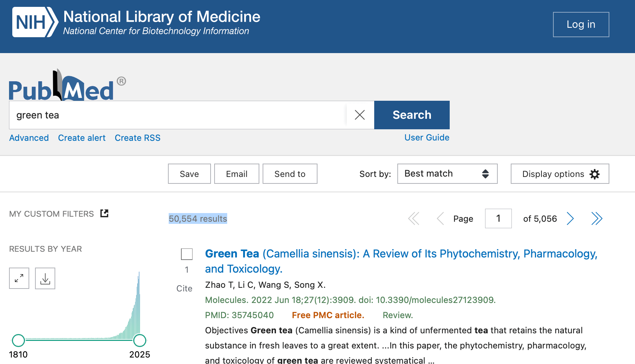Save the search results
Image resolution: width=635 pixels, height=364 pixels.
click(x=189, y=174)
